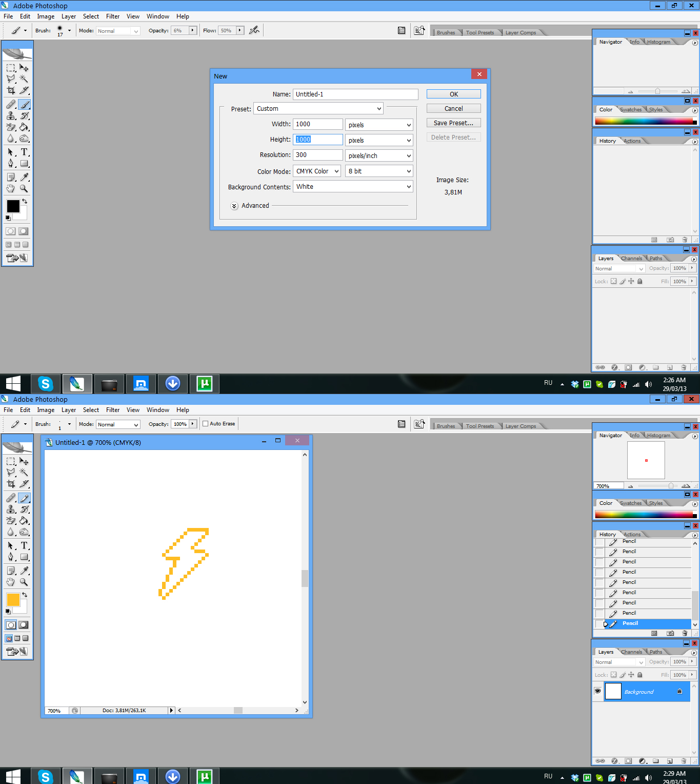Zoom in using Navigator button beside 700% slider
Viewport: 700px width, 784px height.
click(x=686, y=486)
